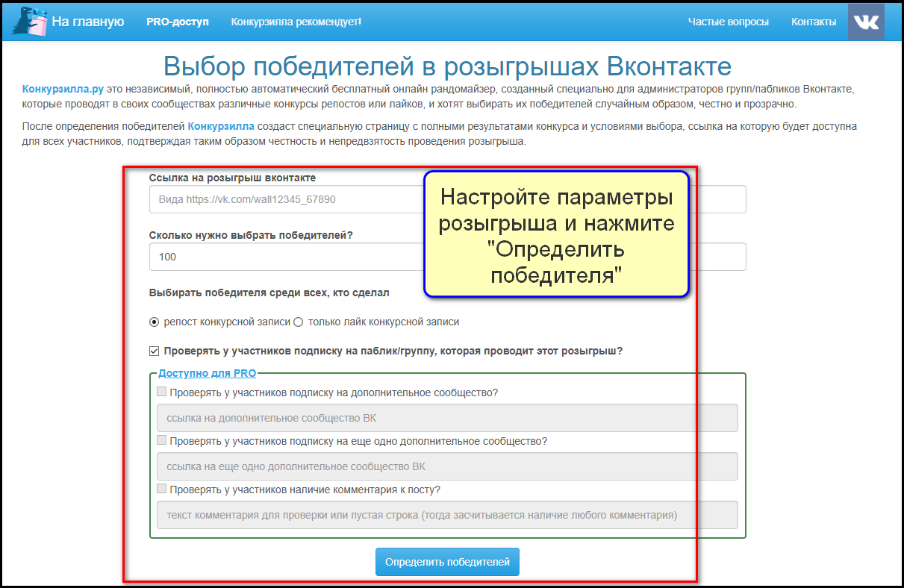Open Частые вопросы page
The image size is (904, 588).
[x=728, y=22]
